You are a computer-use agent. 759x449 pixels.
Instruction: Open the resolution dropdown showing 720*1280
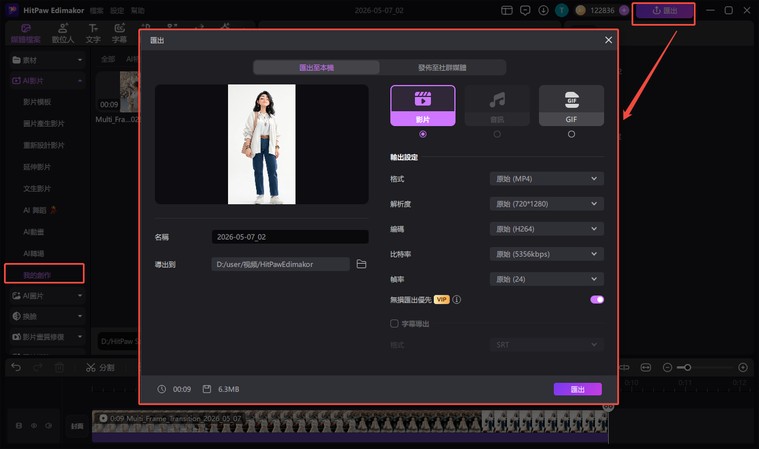[x=546, y=204]
